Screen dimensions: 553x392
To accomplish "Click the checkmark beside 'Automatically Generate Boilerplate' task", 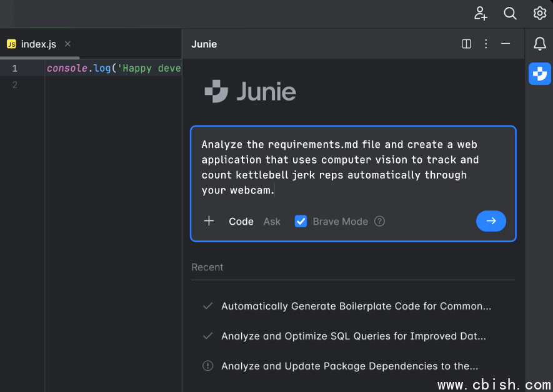I will [207, 306].
